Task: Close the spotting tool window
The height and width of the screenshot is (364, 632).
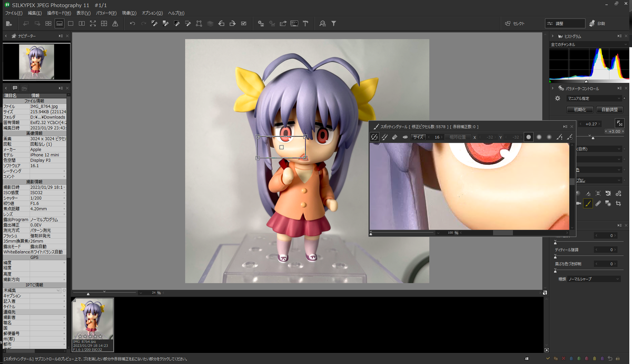Action: click(x=572, y=126)
